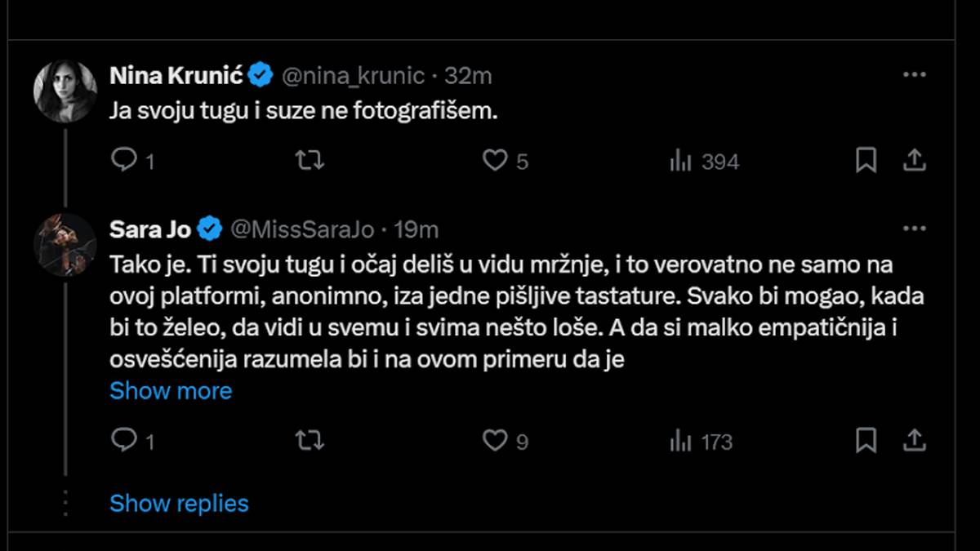This screenshot has width=980, height=551.
Task: Open more options for Nina Krunić's tweet
Action: [914, 76]
